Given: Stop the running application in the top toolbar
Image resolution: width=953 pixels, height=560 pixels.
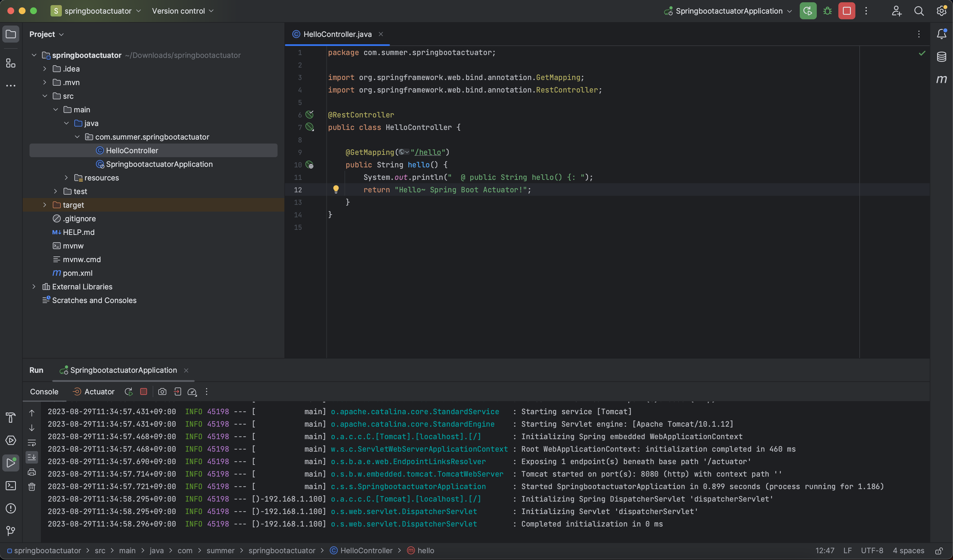Looking at the screenshot, I should (847, 11).
